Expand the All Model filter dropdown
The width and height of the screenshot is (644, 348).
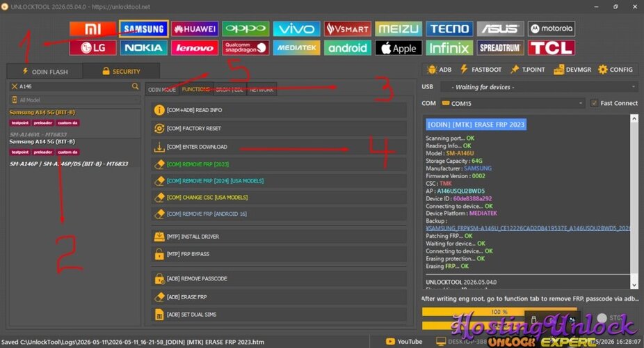pyautogui.click(x=74, y=100)
